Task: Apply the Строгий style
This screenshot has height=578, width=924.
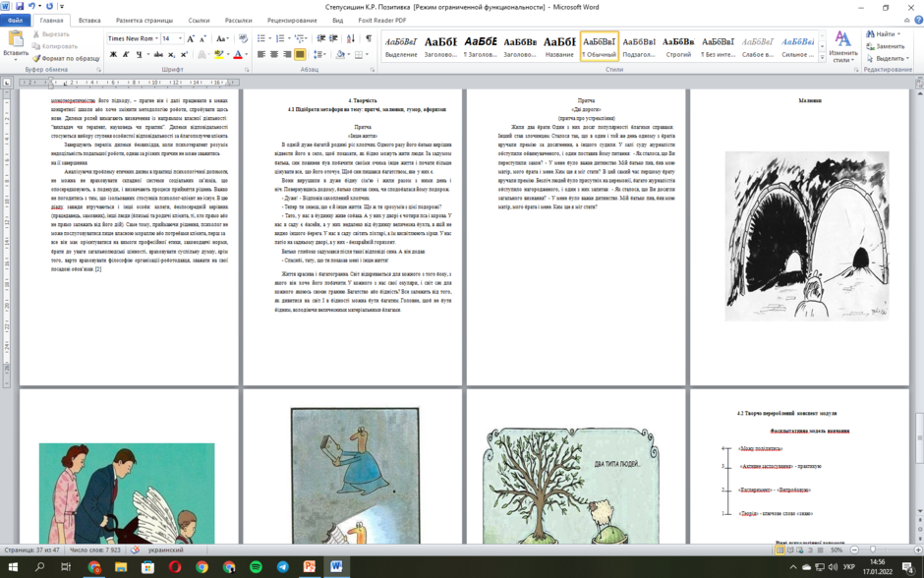Action: click(678, 46)
